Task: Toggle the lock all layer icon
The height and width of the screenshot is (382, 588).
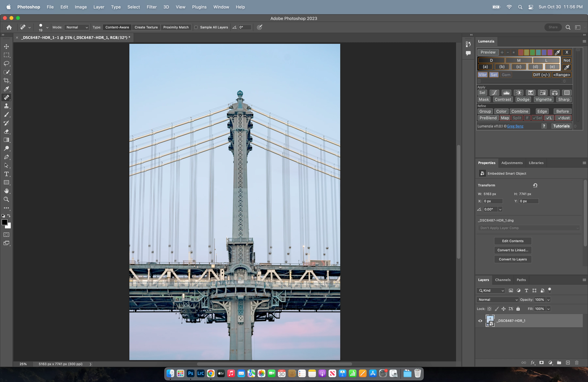Action: (518, 309)
